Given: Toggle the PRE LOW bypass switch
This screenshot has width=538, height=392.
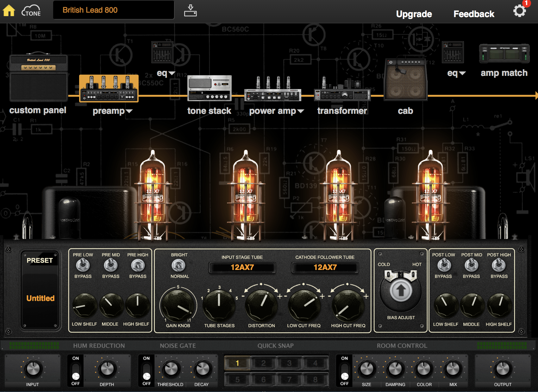Looking at the screenshot, I should 83,265.
